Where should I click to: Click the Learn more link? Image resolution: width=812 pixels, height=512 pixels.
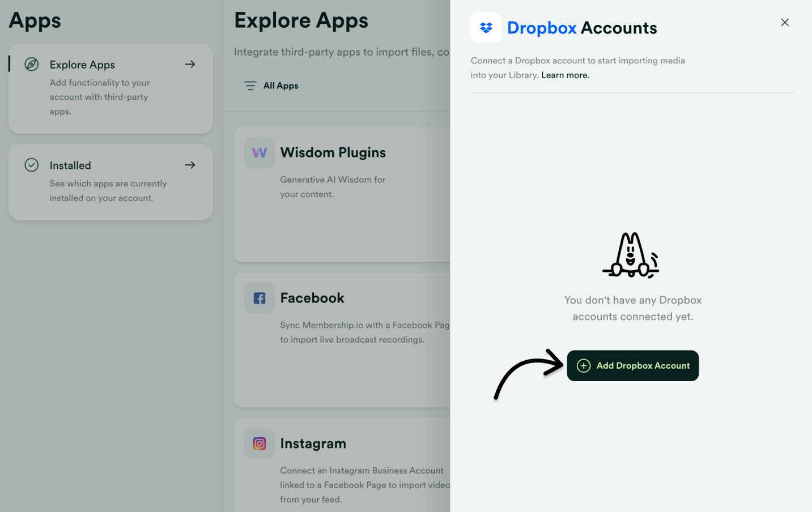[x=564, y=75]
